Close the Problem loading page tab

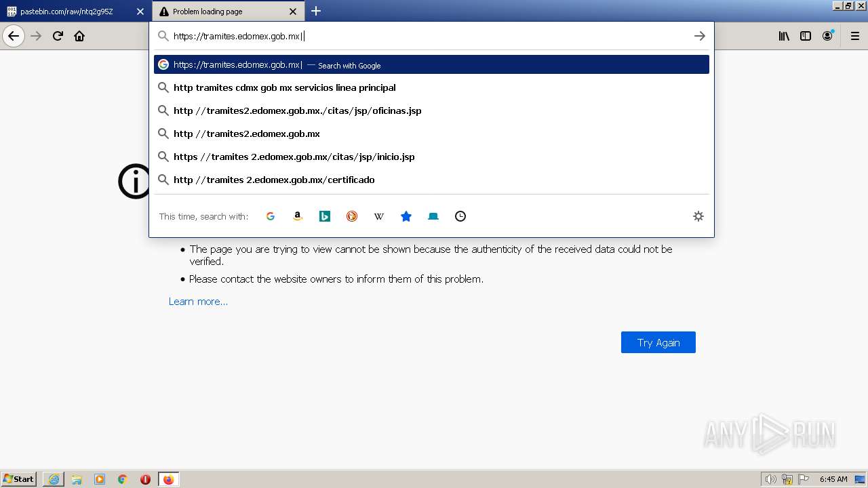(x=293, y=12)
